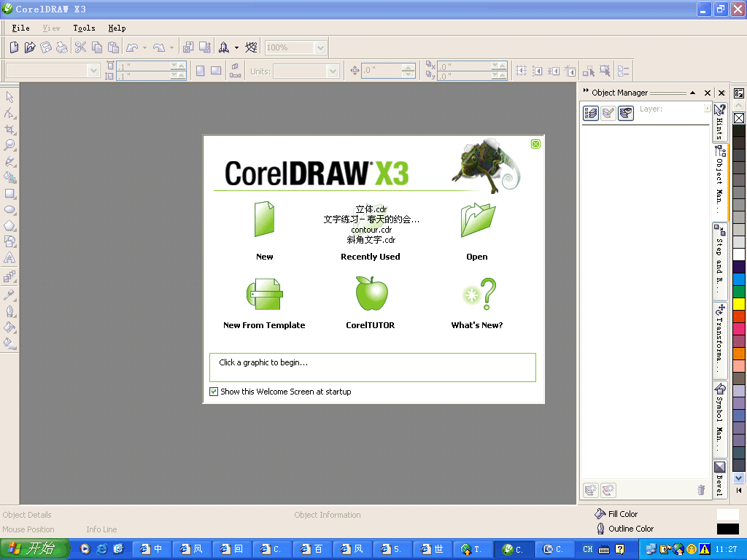This screenshot has width=747, height=560.
Task: Open the File menu
Action: [x=20, y=28]
